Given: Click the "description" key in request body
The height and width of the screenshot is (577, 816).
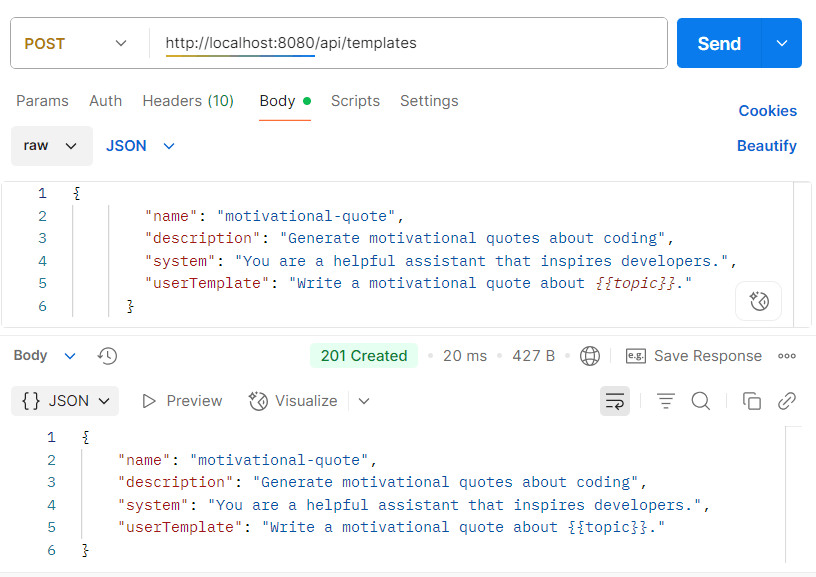Looking at the screenshot, I should tap(202, 238).
